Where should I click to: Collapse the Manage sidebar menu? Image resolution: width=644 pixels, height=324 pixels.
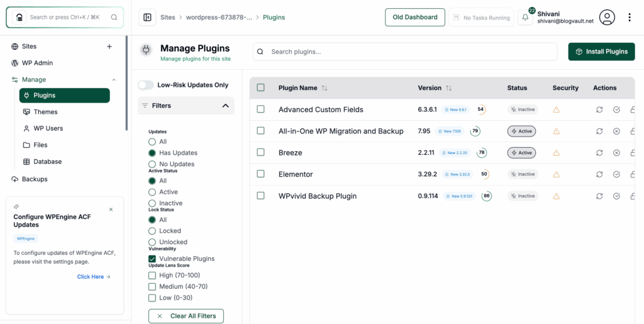114,80
